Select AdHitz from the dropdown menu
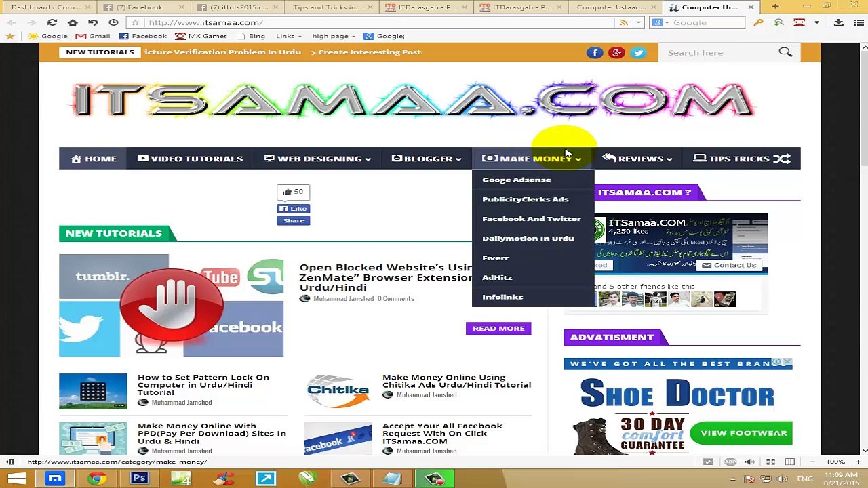The width and height of the screenshot is (868, 488). (497, 277)
